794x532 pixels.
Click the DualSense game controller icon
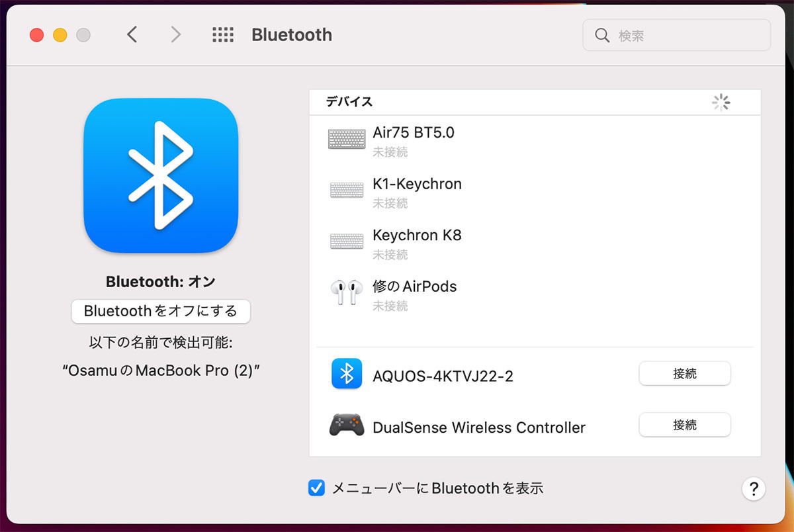pyautogui.click(x=347, y=425)
